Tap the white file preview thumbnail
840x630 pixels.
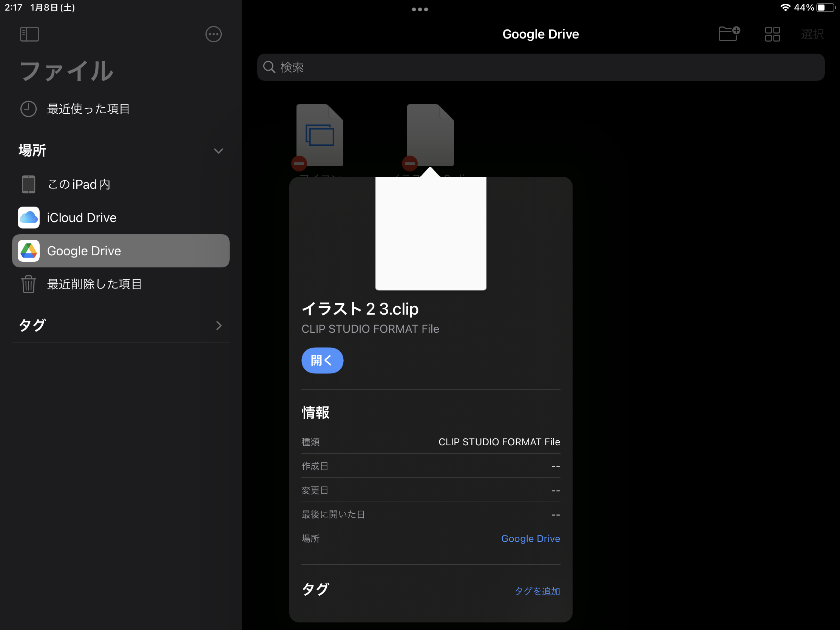(x=431, y=233)
